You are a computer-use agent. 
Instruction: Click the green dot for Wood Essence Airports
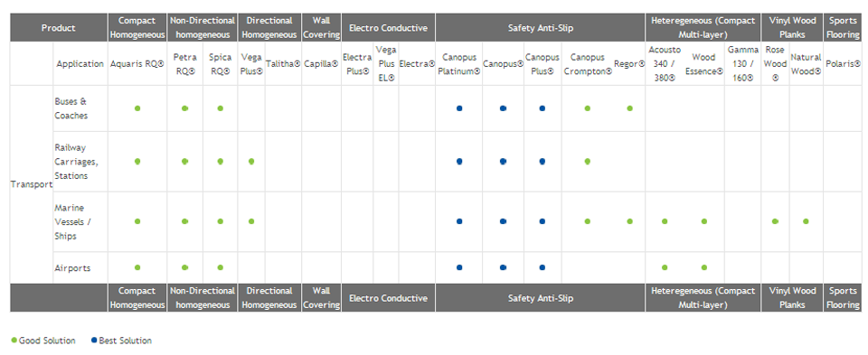[704, 267]
